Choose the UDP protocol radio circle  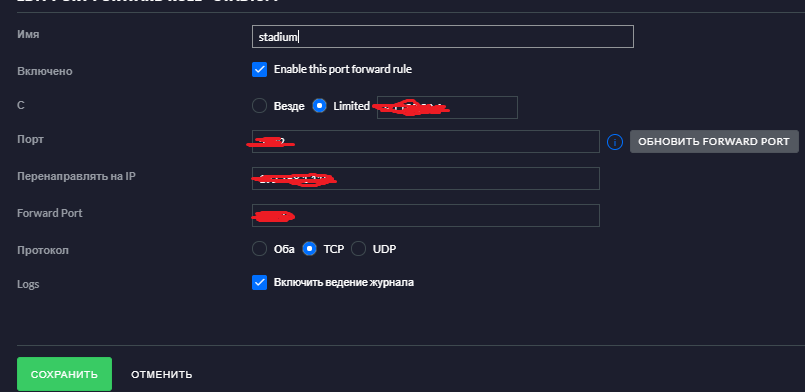tap(358, 249)
